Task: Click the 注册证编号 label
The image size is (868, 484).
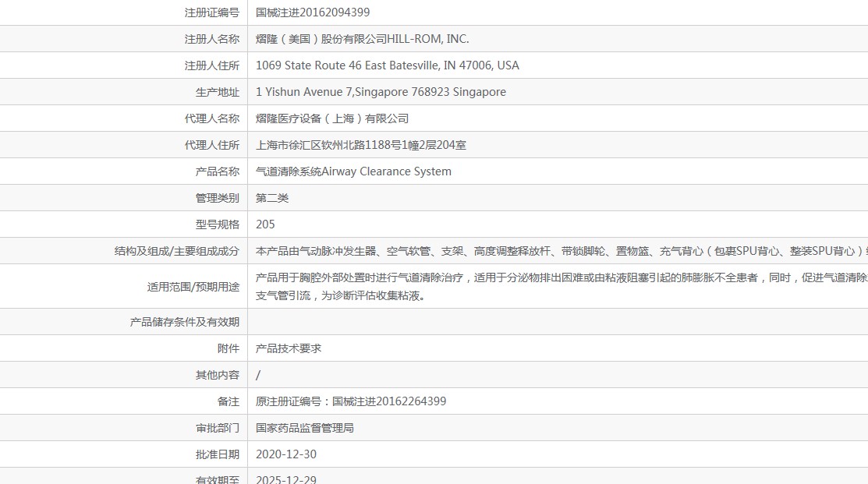Action: click(x=211, y=12)
